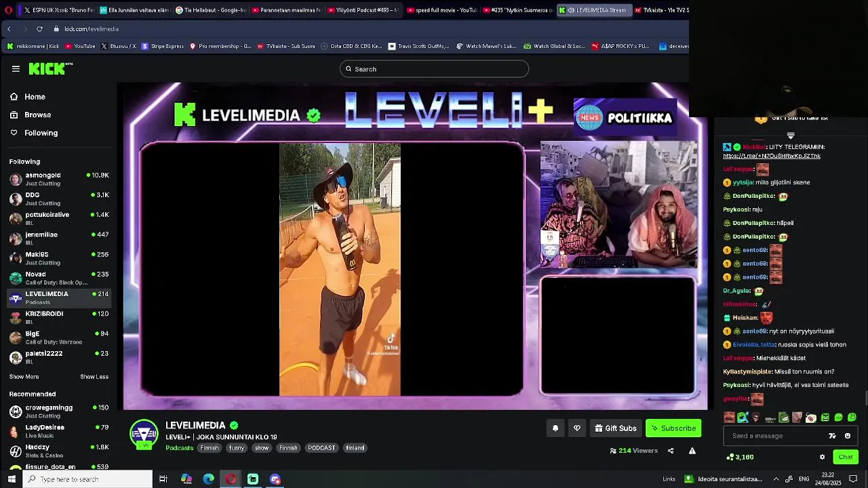Click the green KICK logo

tap(50, 68)
